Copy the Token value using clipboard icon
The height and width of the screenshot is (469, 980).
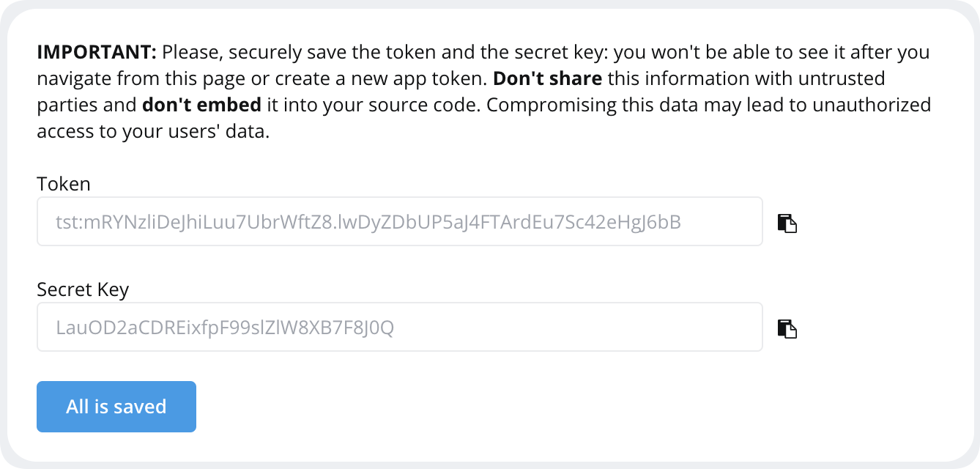tap(787, 224)
